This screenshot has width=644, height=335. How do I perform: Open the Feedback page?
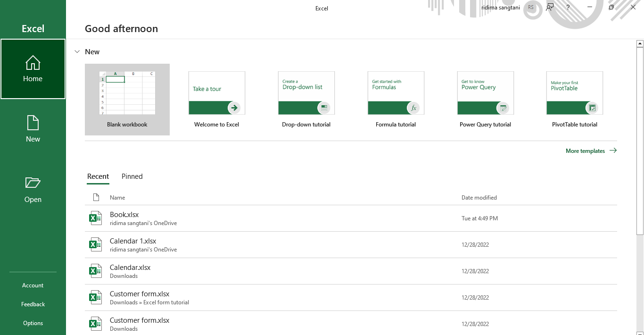pos(33,304)
